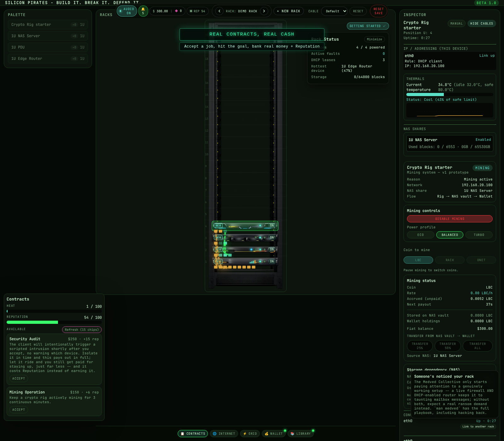
Task: Click the blue LED on rack unit 2
Action: [x=251, y=249]
